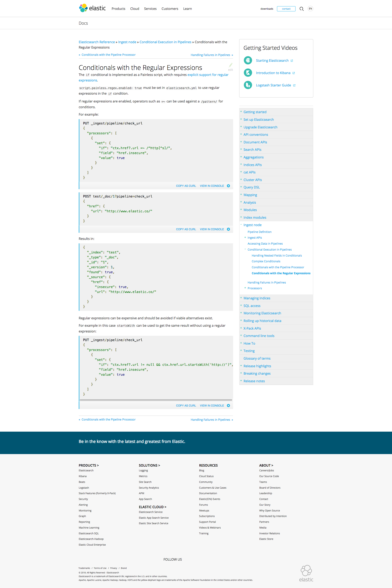Open the PRODUCTS footer heading

[x=88, y=465]
